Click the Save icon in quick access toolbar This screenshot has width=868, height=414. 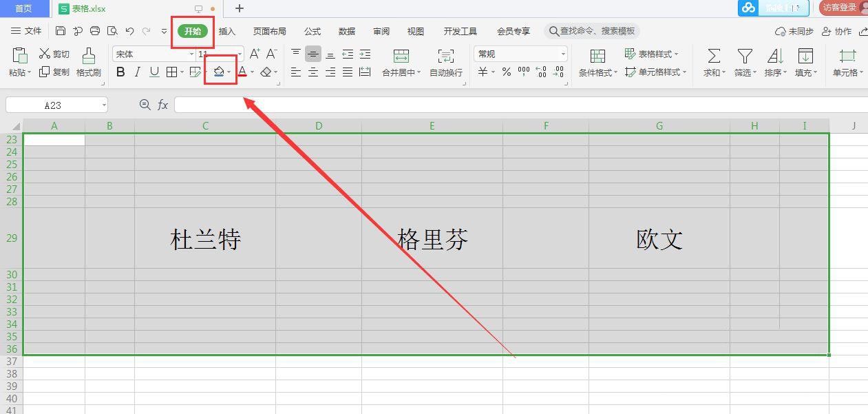tap(61, 31)
